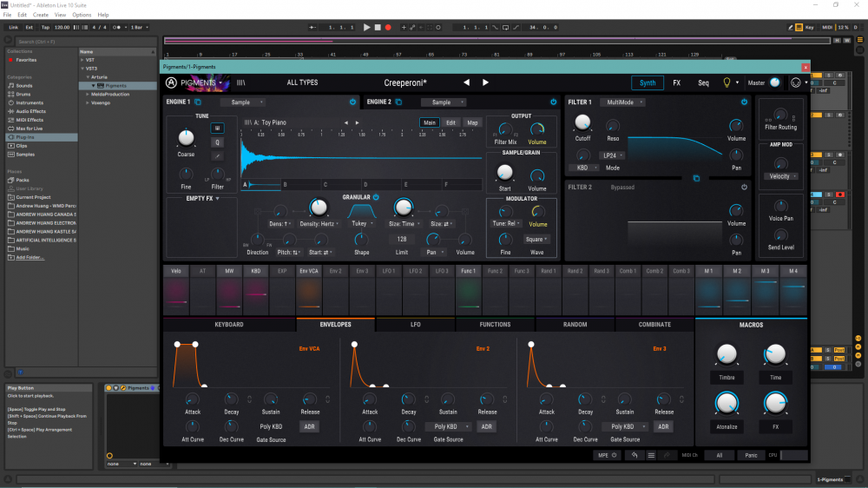Expand VST tree item in browser

pos(83,60)
